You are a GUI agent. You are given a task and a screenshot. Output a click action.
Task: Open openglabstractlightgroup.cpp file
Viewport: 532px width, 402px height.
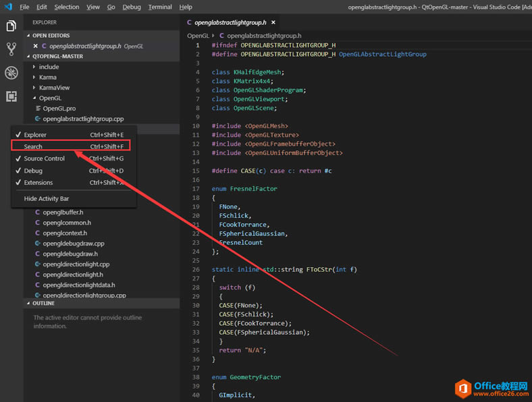(x=83, y=119)
